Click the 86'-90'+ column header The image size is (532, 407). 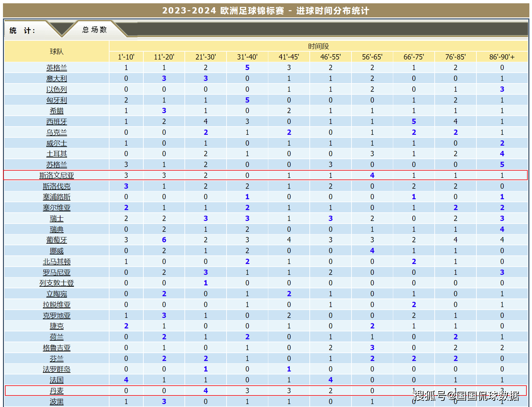[502, 57]
